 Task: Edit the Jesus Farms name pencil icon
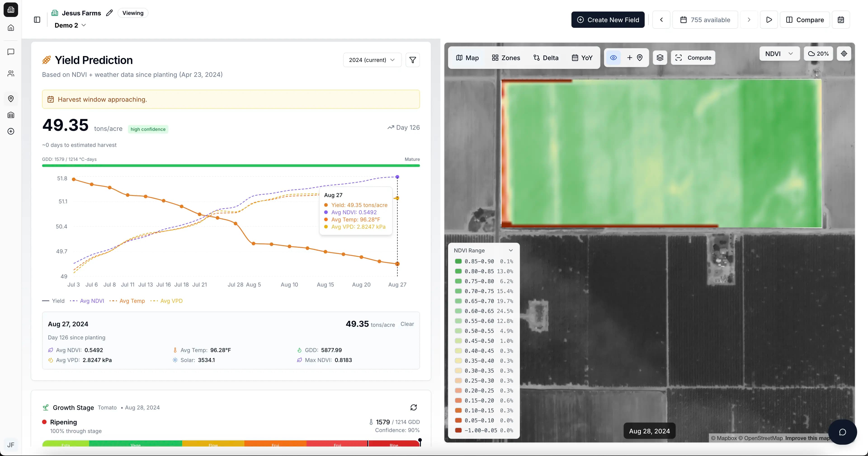[109, 13]
